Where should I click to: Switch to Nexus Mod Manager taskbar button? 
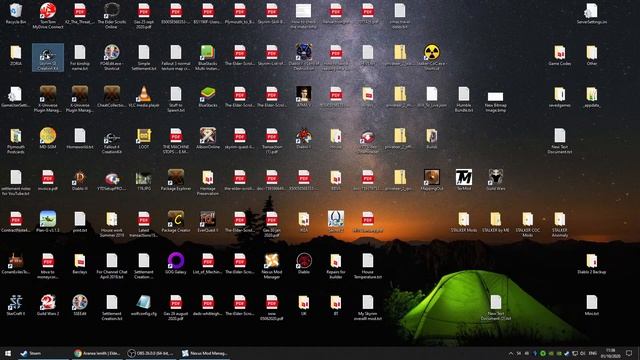click(x=205, y=353)
